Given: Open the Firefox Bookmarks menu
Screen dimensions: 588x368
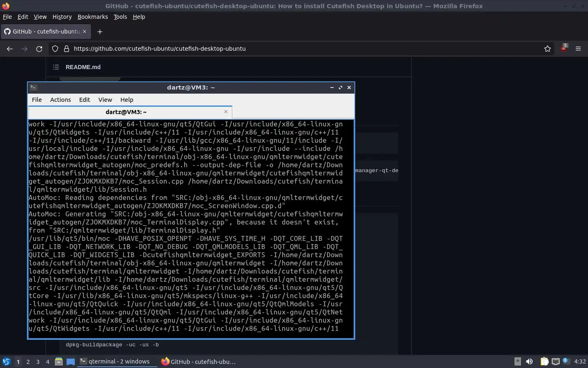Looking at the screenshot, I should [x=93, y=17].
